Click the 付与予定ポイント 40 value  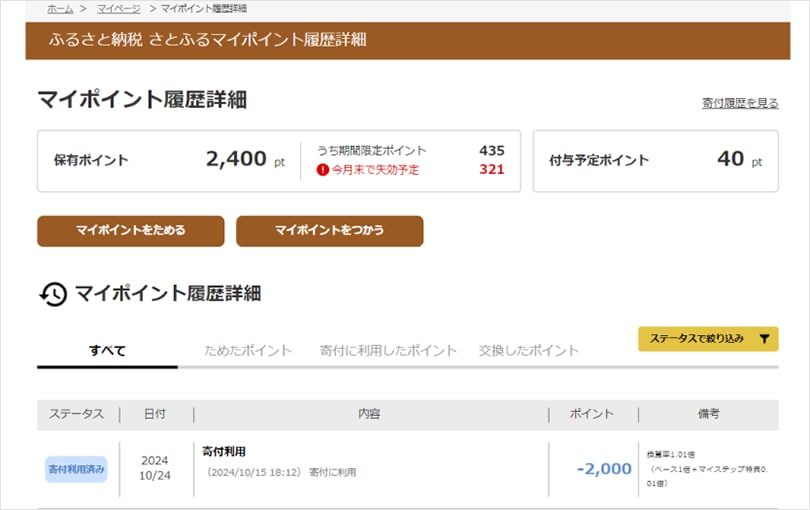[730, 159]
